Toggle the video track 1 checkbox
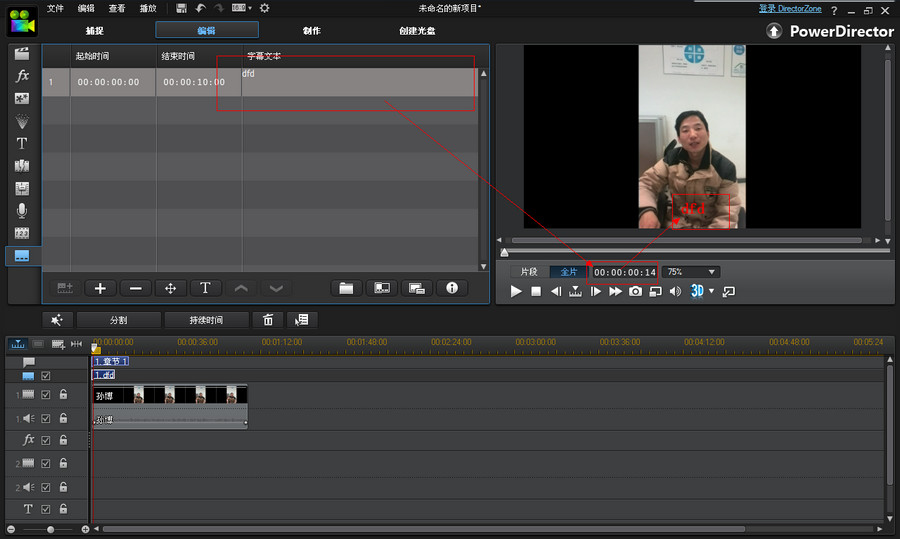Viewport: 900px width, 539px height. point(45,395)
